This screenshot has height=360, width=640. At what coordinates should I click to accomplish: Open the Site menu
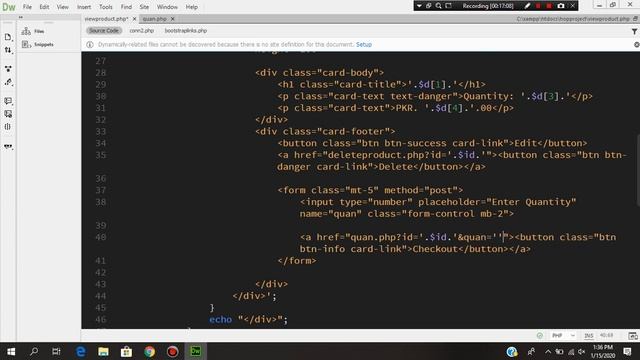pos(144,7)
